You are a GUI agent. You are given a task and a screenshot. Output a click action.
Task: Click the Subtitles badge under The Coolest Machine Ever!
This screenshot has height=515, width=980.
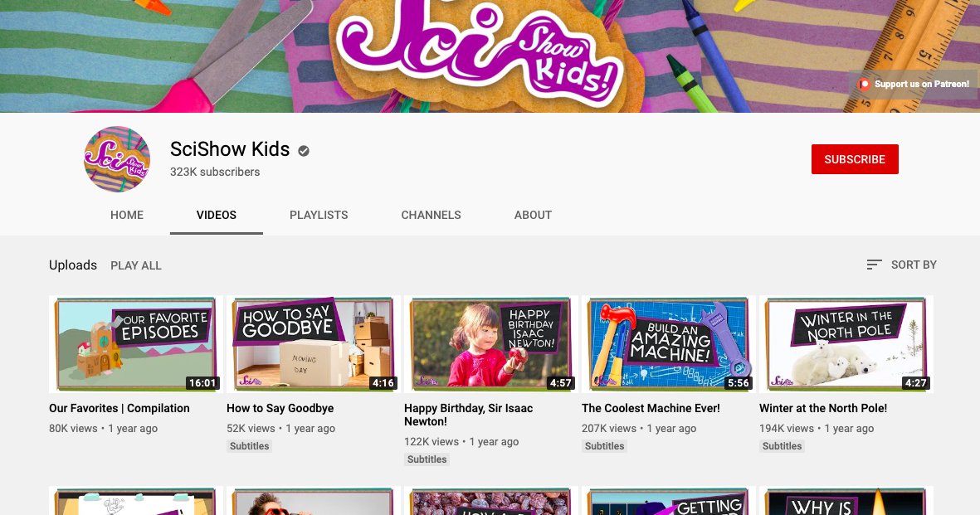click(604, 445)
